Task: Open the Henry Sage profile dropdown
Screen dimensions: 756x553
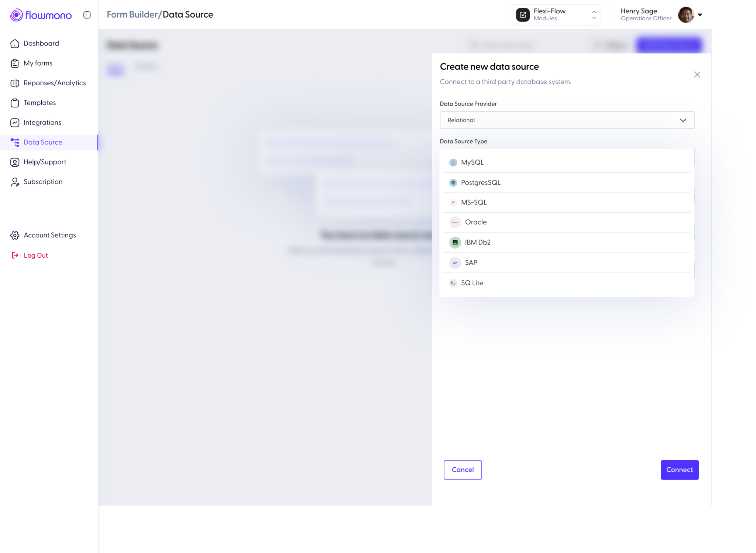Action: 700,15
